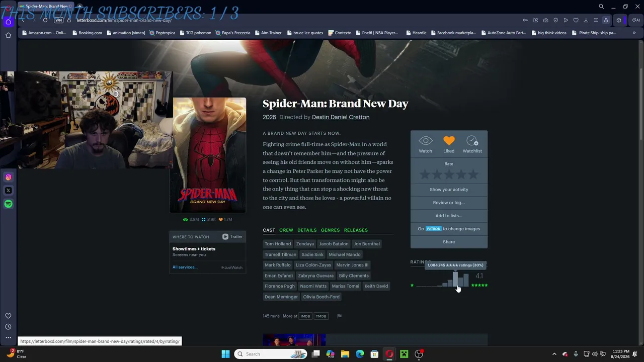644x362 pixels.
Task: Choose Add to lists
Action: 449,216
